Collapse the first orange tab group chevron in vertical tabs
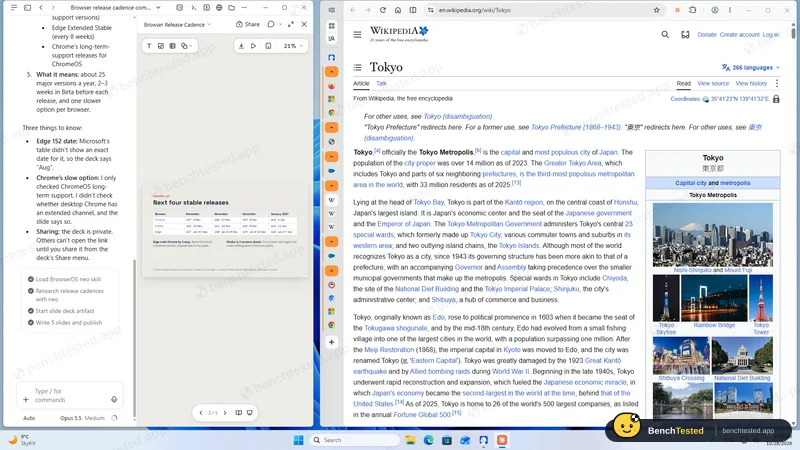The width and height of the screenshot is (800, 450). click(332, 72)
